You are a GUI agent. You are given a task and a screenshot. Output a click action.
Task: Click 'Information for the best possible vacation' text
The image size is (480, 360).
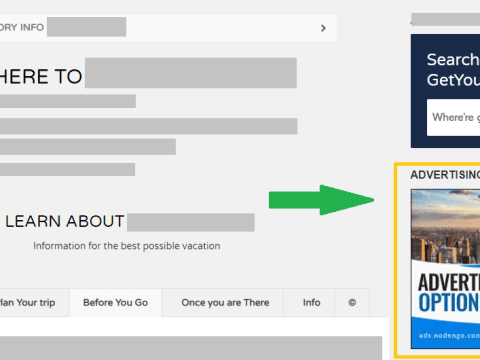[127, 246]
